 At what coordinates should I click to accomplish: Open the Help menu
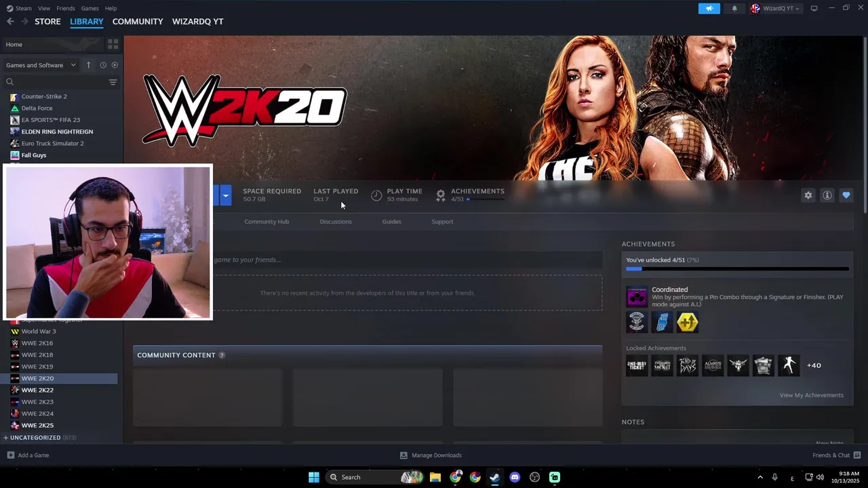[x=111, y=8]
